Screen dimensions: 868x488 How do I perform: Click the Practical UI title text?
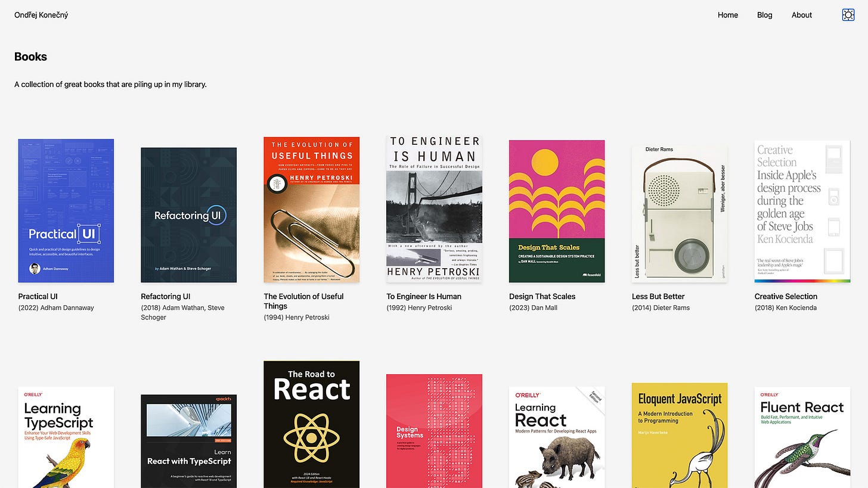pyautogui.click(x=38, y=296)
